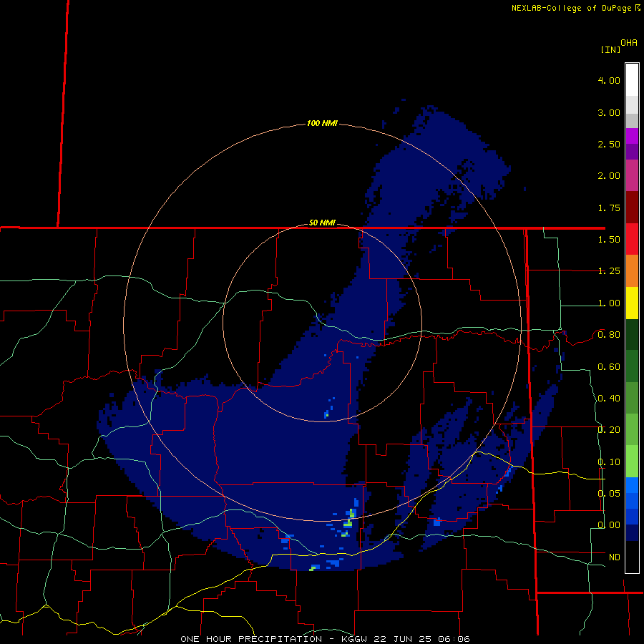Click the 1.50 legend value
Image resolution: width=644 pixels, height=644 pixels.
(x=609, y=240)
